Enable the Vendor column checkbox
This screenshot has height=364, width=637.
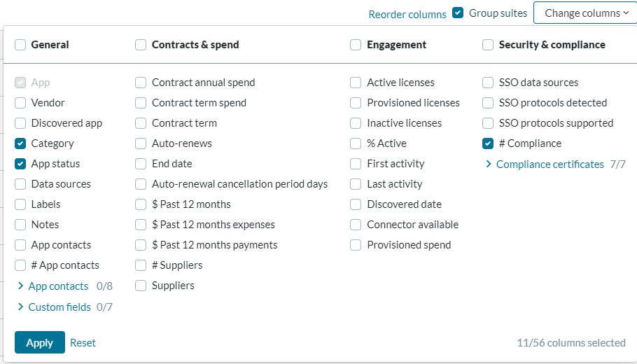click(20, 103)
